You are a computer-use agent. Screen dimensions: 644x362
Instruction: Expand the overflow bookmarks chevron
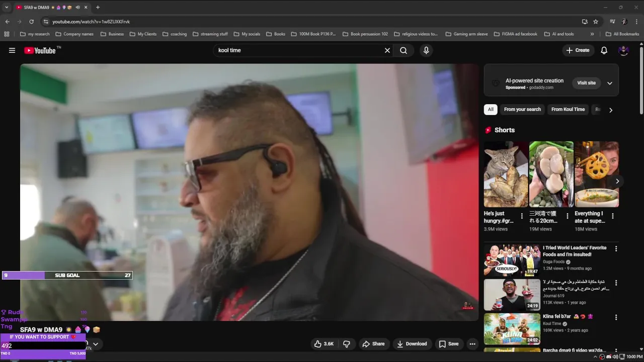pyautogui.click(x=592, y=34)
